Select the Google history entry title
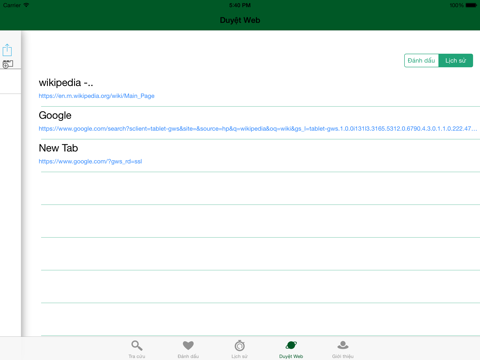Image resolution: width=480 pixels, height=360 pixels. coord(55,115)
